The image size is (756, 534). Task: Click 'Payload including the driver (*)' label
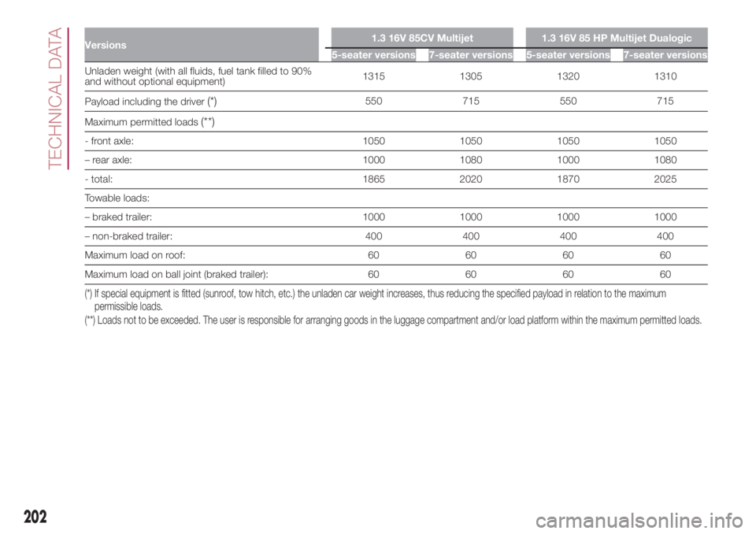pos(150,102)
